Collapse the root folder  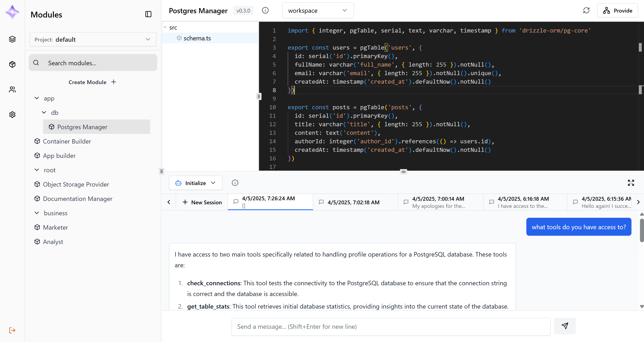click(x=37, y=170)
